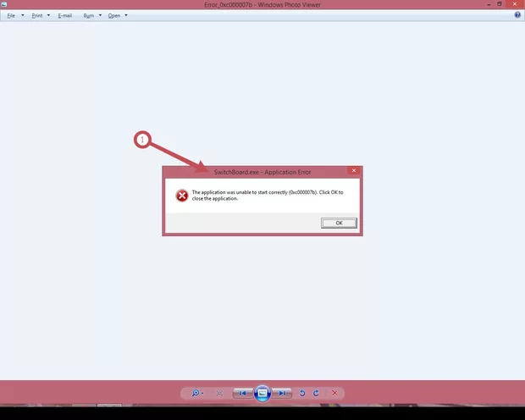The image size is (525, 420).
Task: Click the red error icon in dialog
Action: pos(182,196)
